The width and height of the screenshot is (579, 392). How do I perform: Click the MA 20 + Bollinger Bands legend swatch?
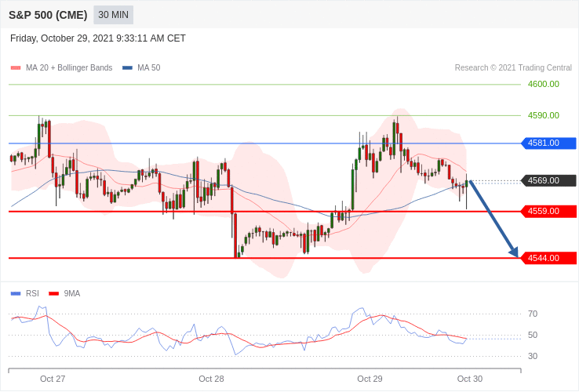point(16,68)
